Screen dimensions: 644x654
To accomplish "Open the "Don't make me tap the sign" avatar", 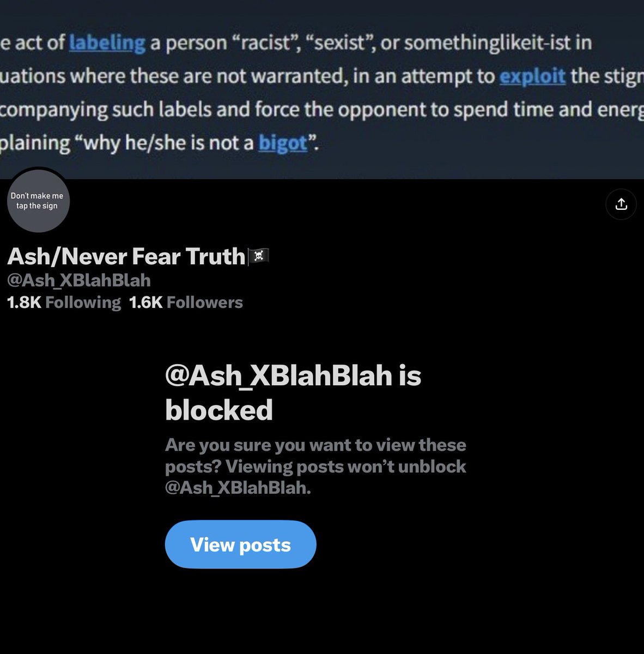I will coord(38,201).
